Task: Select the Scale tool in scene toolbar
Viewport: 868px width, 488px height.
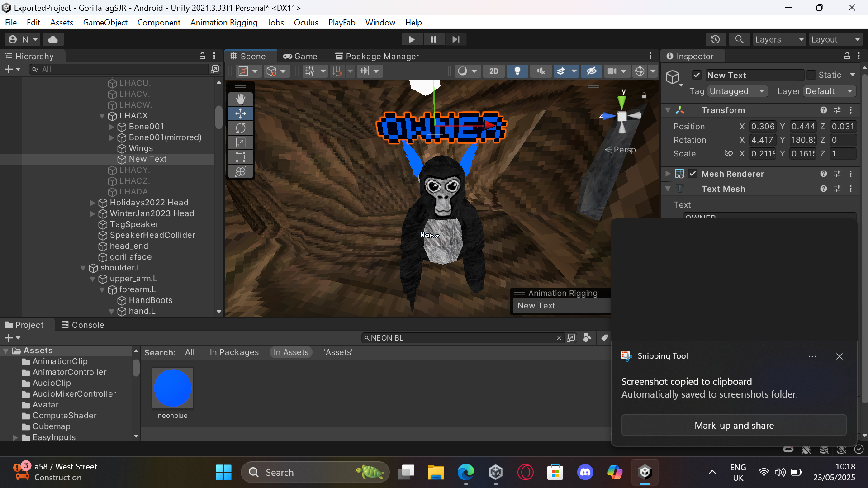Action: [x=241, y=142]
